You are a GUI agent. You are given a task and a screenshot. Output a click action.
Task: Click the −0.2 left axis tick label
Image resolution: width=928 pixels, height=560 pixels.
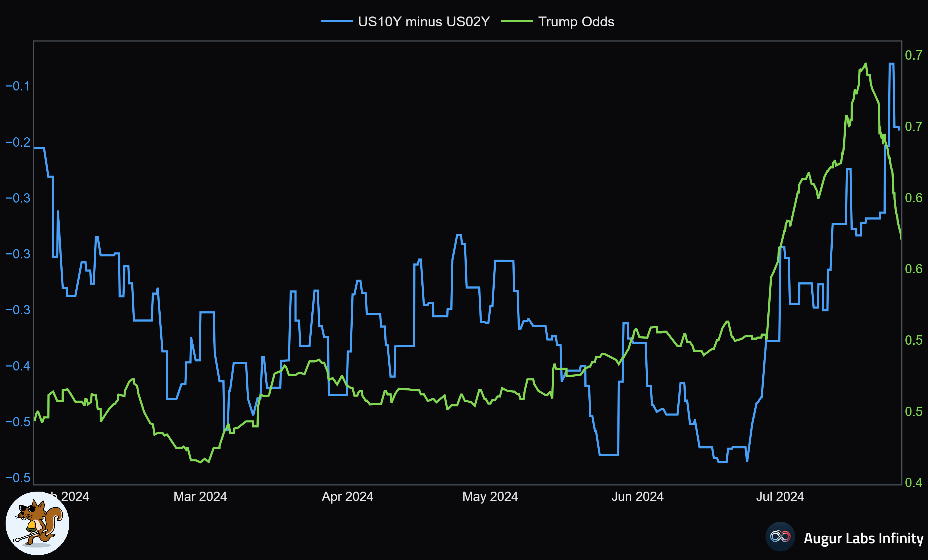point(18,142)
